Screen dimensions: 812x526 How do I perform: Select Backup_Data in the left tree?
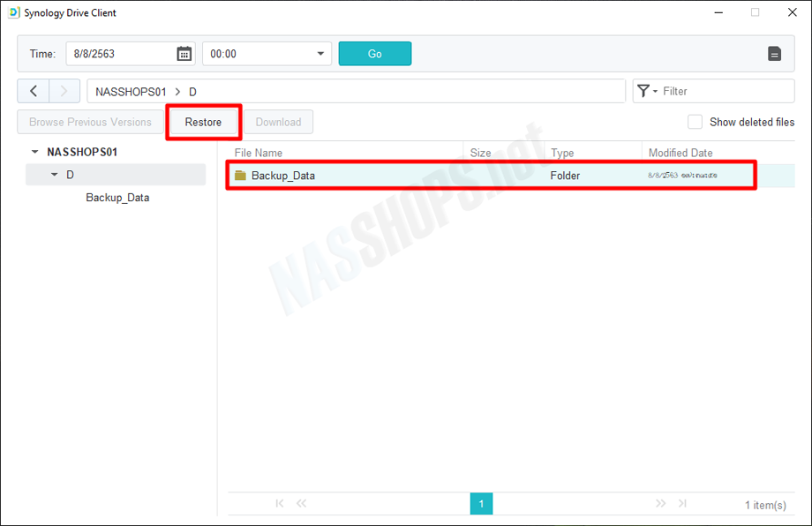click(x=117, y=198)
